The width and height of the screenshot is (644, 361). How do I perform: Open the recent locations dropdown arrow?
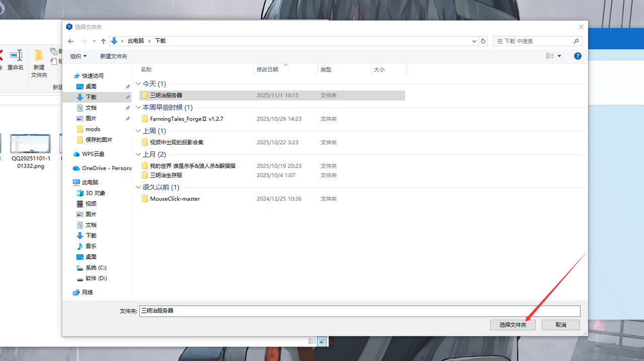tap(94, 41)
